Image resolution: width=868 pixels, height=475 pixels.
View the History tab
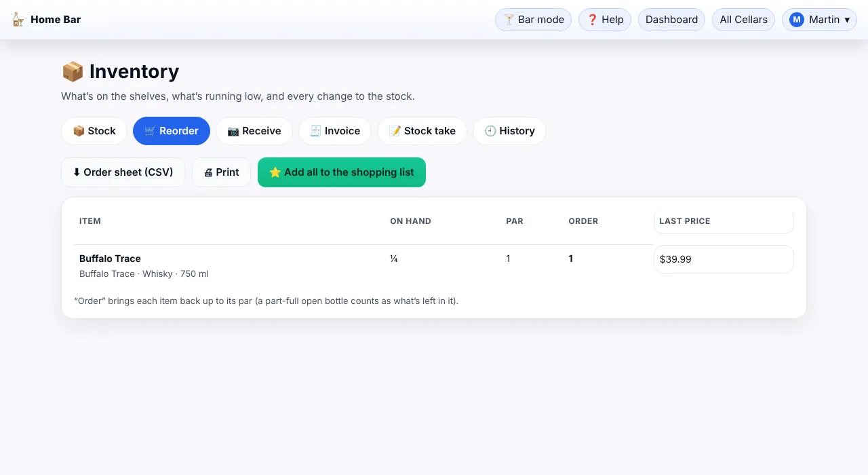509,131
